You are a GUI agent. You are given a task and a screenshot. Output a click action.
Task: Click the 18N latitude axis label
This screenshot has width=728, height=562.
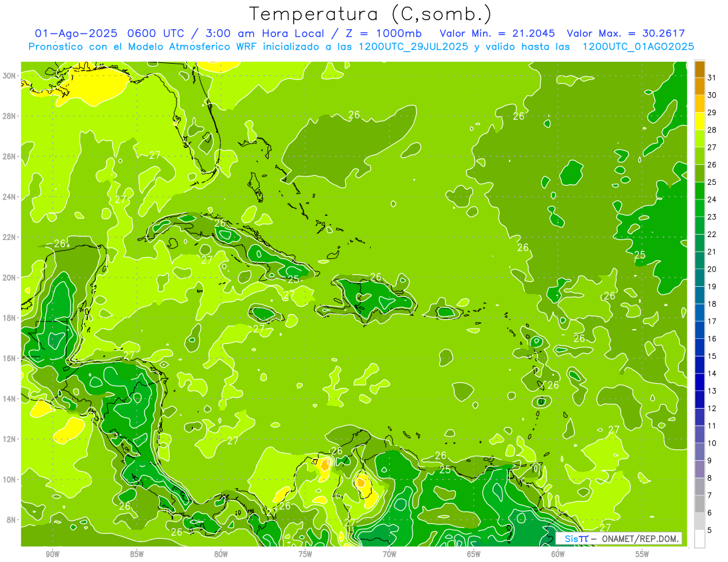(9, 318)
